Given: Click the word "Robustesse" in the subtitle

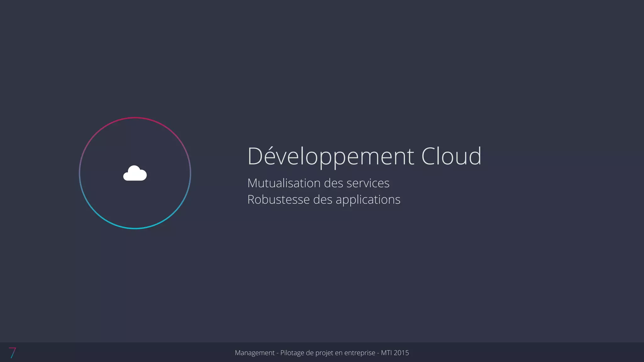Looking at the screenshot, I should point(278,200).
